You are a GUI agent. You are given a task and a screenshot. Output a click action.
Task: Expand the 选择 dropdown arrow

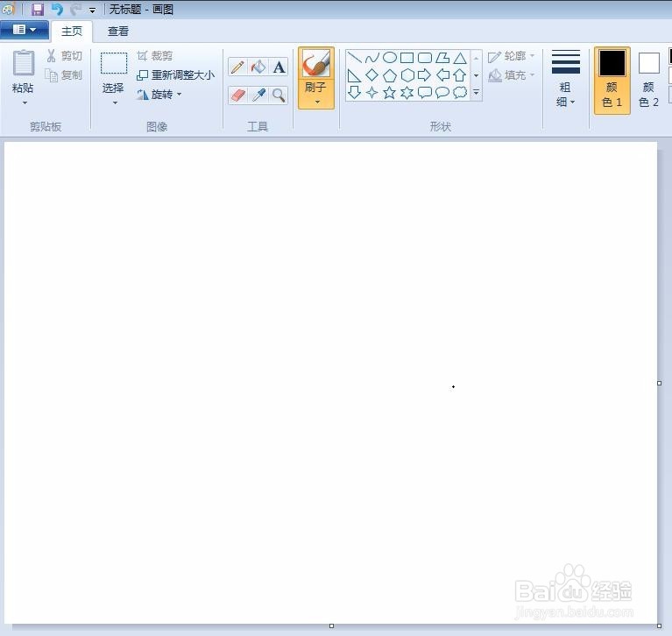tap(115, 102)
